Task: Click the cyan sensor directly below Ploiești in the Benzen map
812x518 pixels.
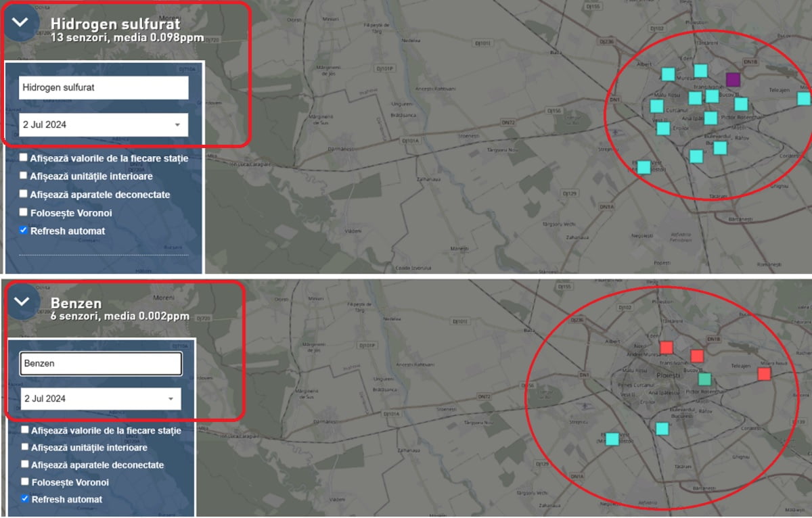Action: pos(662,429)
